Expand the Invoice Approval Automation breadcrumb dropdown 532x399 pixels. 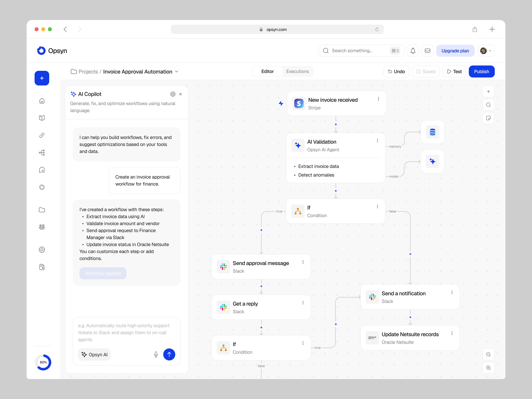pos(177,71)
